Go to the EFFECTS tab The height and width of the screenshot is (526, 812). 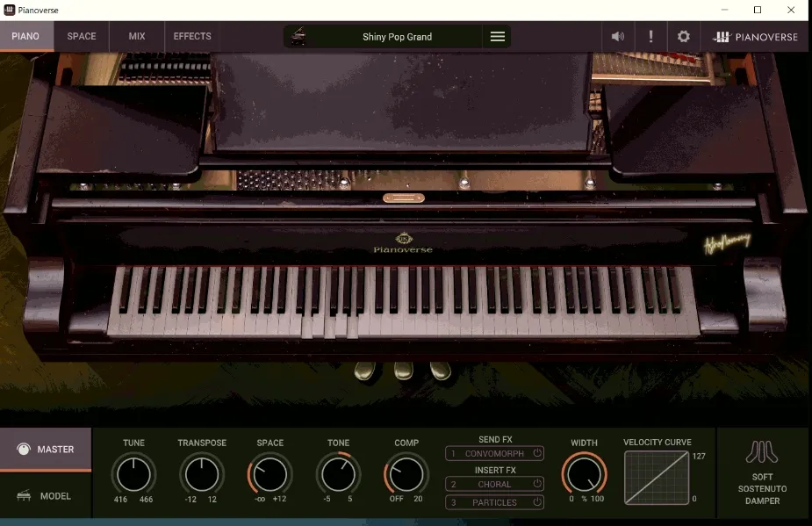click(x=192, y=36)
